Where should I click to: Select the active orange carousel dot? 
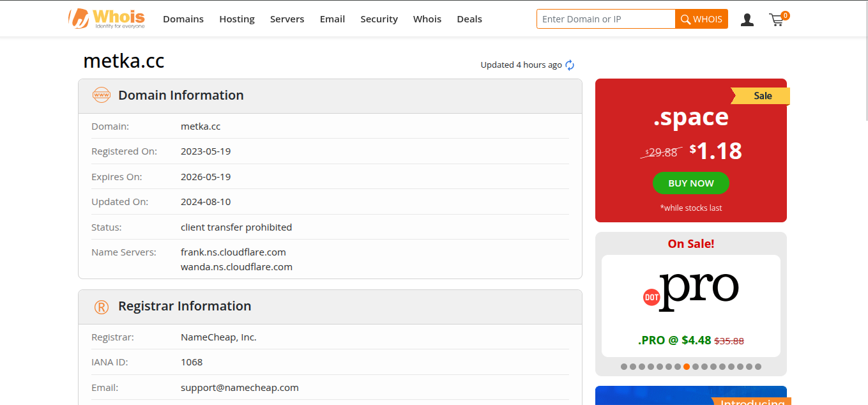(687, 367)
